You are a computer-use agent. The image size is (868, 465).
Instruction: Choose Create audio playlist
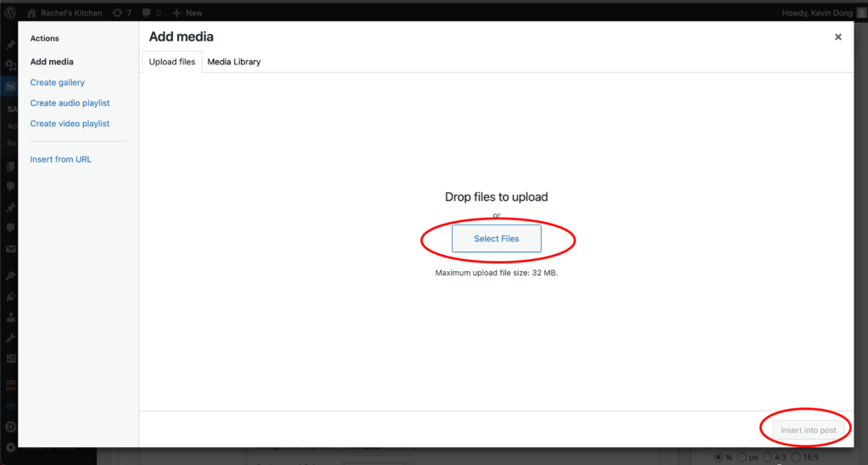(70, 102)
